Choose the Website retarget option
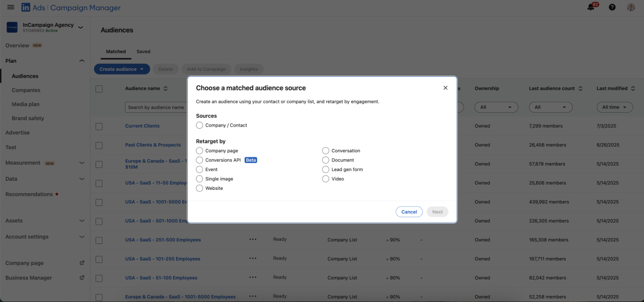This screenshot has width=644, height=302. pos(200,188)
